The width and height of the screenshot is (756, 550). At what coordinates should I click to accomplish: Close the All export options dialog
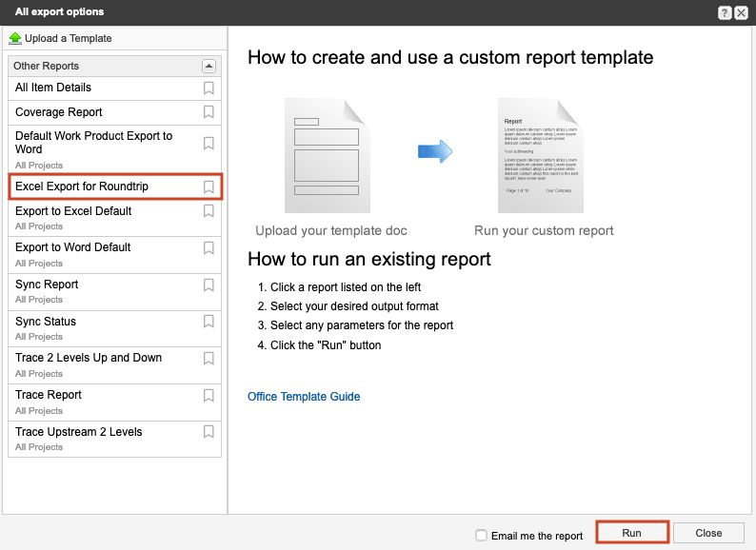tap(741, 12)
